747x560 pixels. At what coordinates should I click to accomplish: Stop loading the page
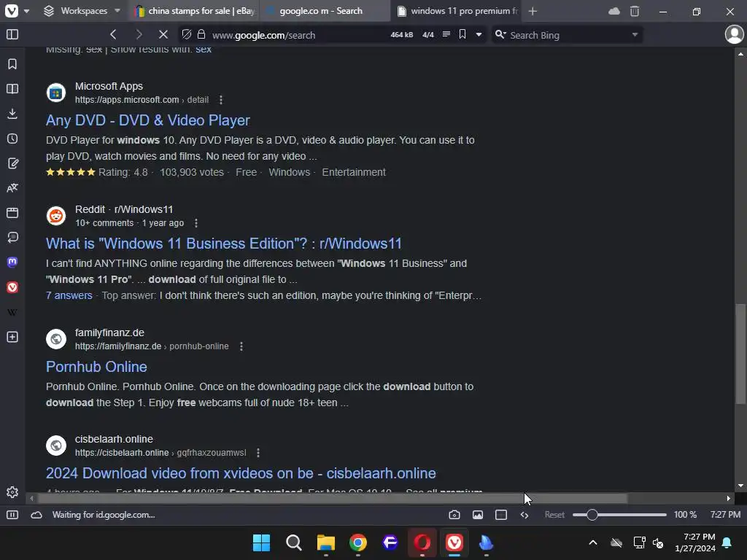pyautogui.click(x=163, y=34)
